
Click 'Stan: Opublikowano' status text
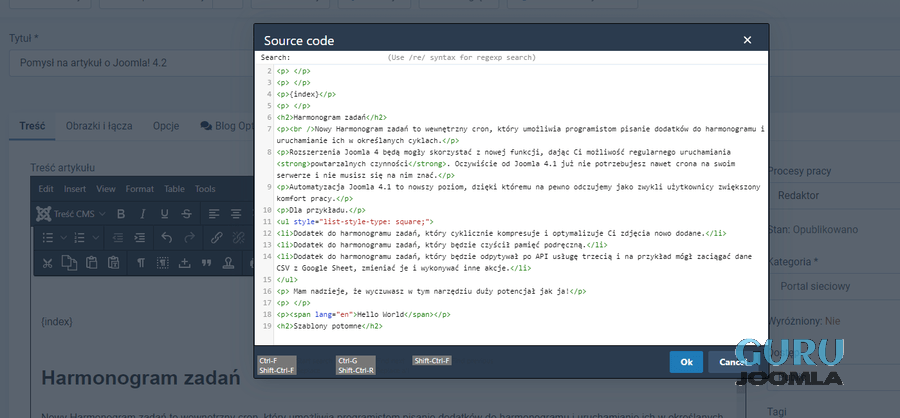click(813, 230)
